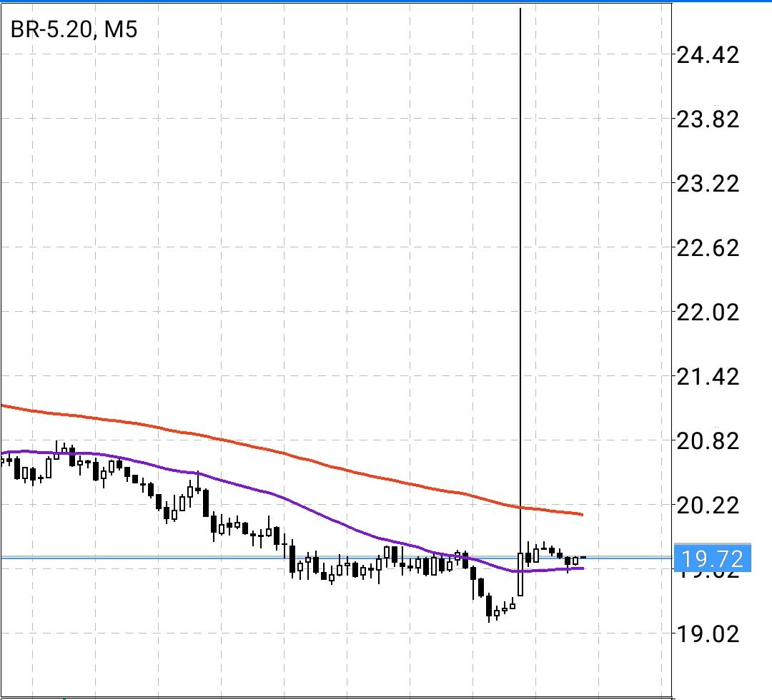Viewport: 772px width, 700px height.
Task: Click the 19.02 price axis label
Action: tap(708, 634)
